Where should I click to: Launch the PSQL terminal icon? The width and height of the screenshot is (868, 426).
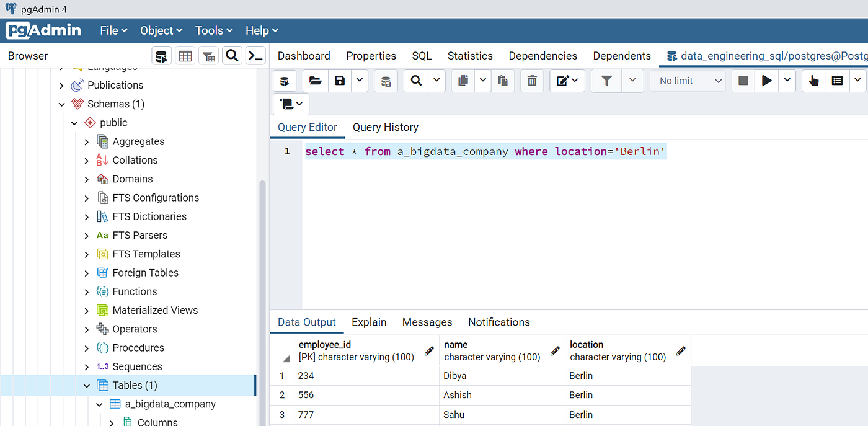tap(255, 56)
